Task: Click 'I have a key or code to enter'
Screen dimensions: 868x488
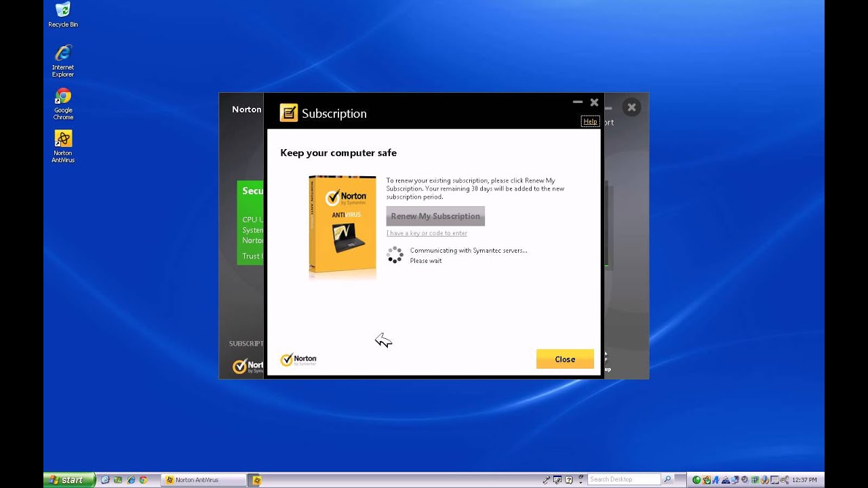Action: 427,233
